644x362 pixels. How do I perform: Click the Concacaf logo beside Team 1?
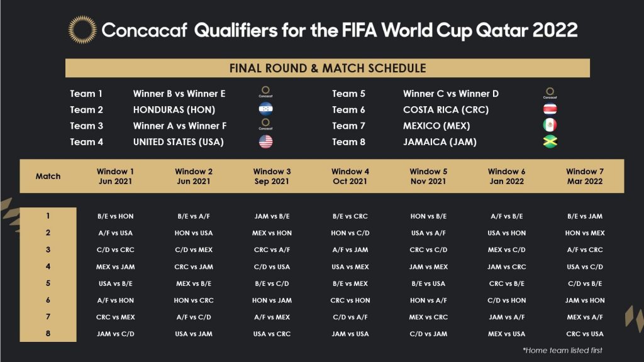click(x=265, y=94)
